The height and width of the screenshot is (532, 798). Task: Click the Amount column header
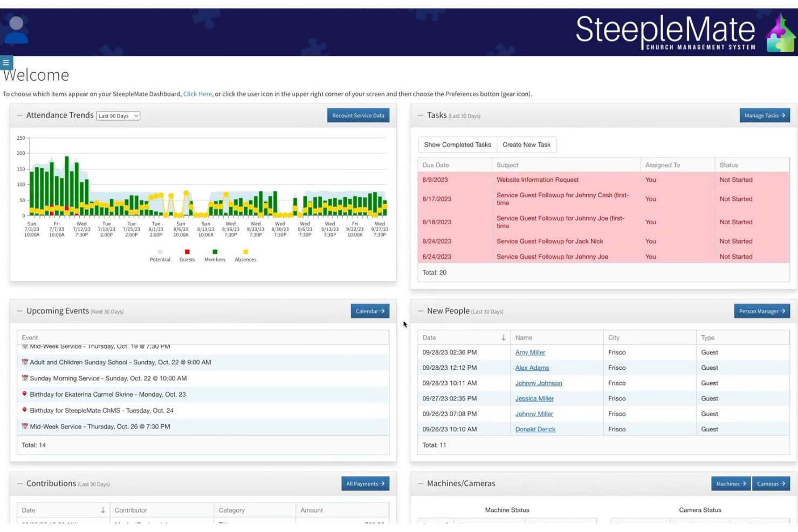[x=342, y=510]
